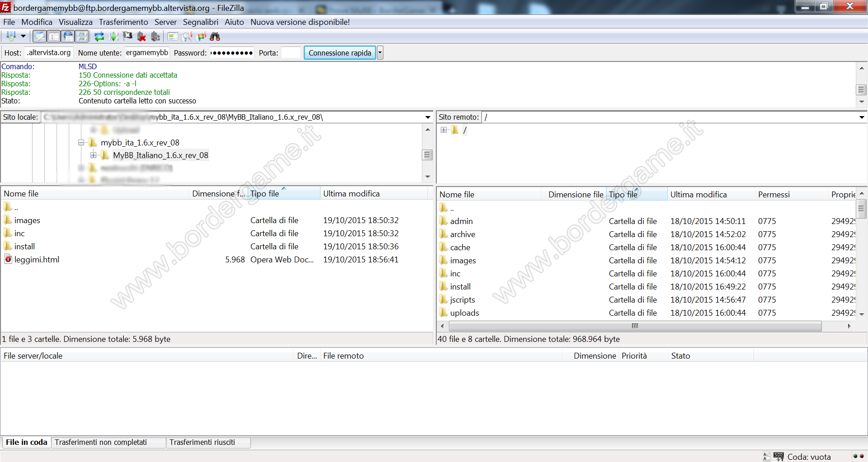Toggle the remote directory tree view

pos(68,36)
